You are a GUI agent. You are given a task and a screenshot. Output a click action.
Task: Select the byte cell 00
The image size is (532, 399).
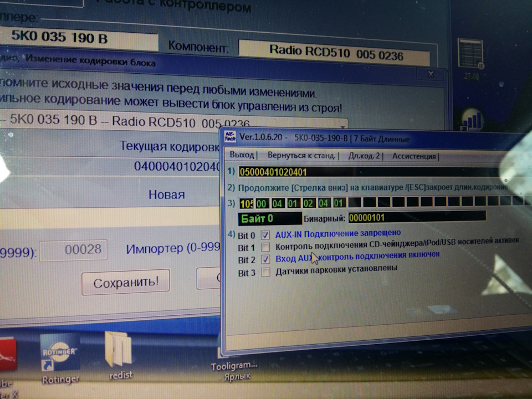click(x=261, y=203)
